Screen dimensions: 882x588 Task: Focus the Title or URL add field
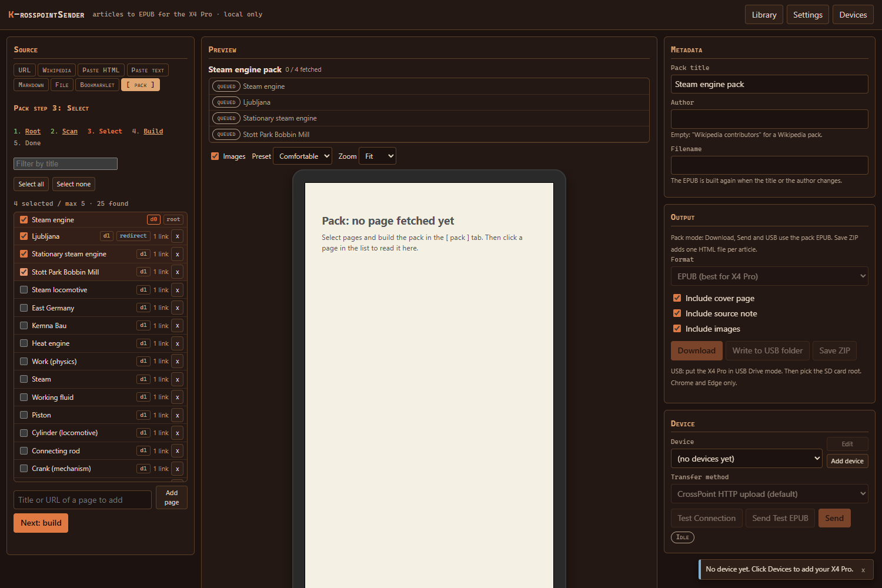tap(82, 500)
